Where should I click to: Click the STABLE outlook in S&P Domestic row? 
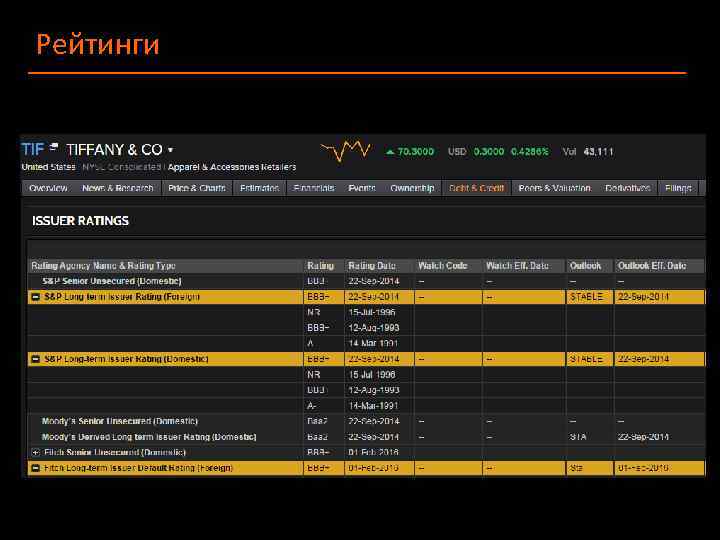586,359
